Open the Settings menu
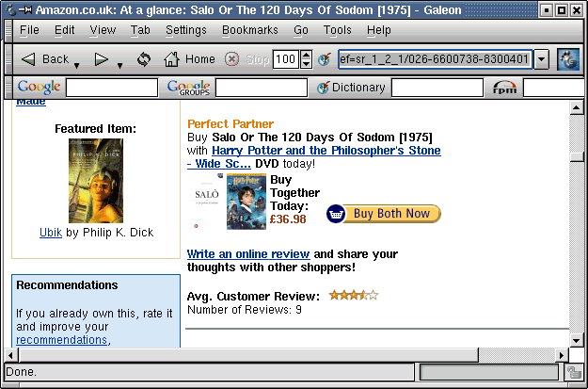 point(186,30)
